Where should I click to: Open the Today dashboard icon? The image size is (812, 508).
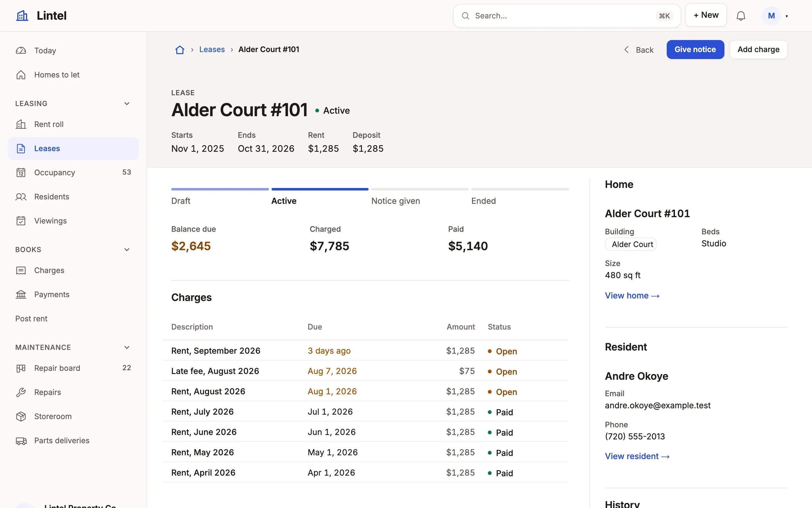coord(21,51)
